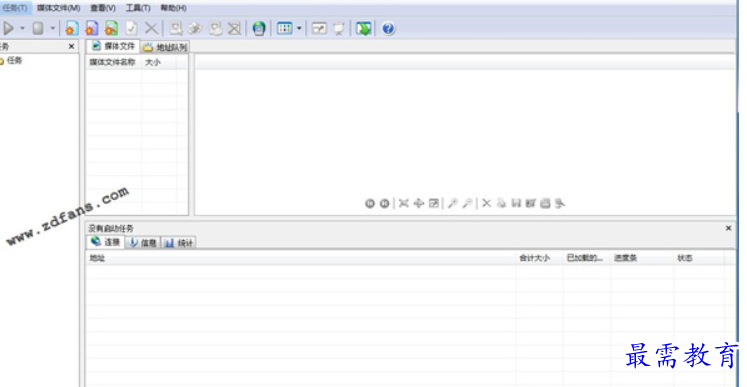The image size is (747, 387).
Task: Click the Stop task square button
Action: 38,29
